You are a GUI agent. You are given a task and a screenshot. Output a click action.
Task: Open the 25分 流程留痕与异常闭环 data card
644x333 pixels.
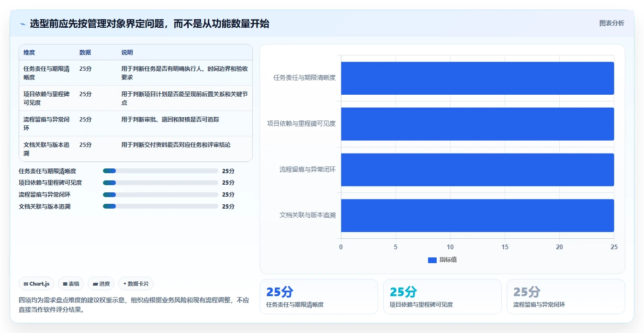pos(566,297)
